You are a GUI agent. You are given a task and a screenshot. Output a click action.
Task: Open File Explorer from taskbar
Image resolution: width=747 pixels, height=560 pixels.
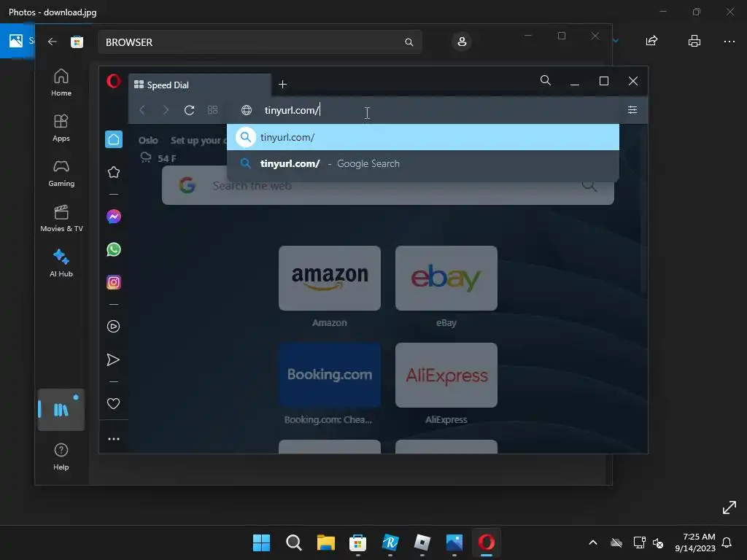[326, 542]
